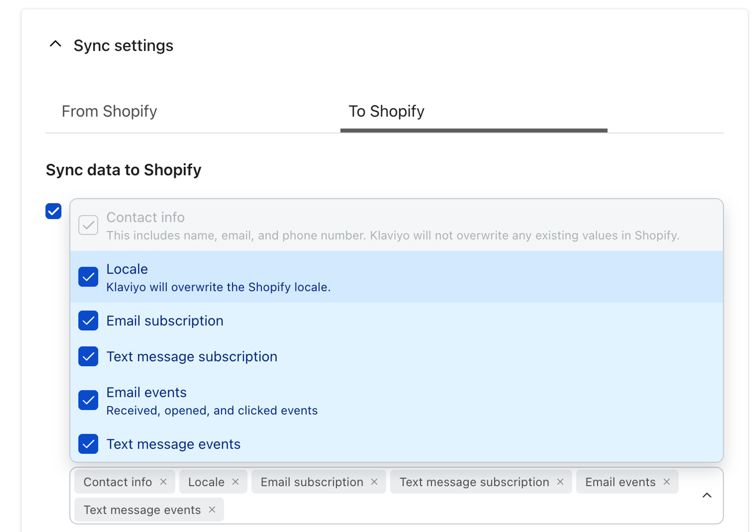
Task: Click the Email events option label
Action: (146, 392)
